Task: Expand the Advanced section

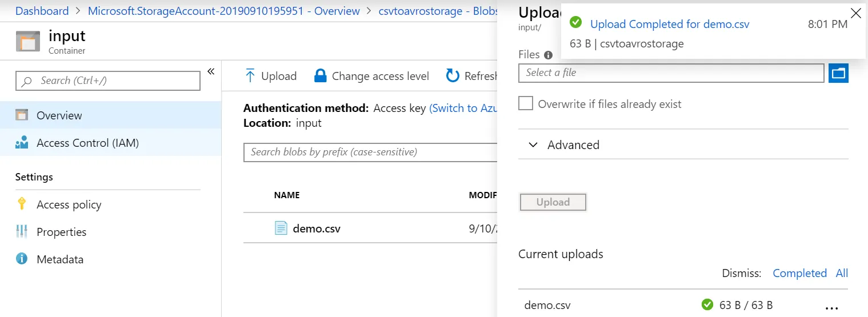Action: click(533, 145)
